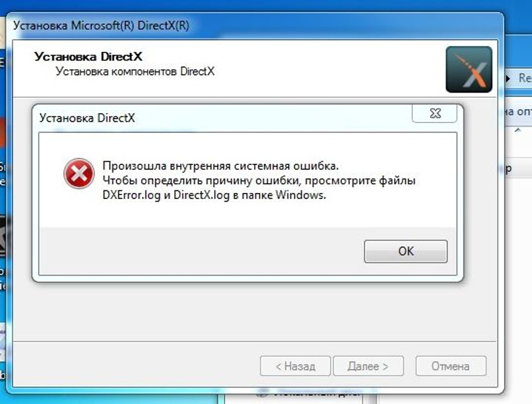Select the Установка Microsoft(R) DirectX(R) title bar
The image size is (532, 404).
tap(255, 25)
